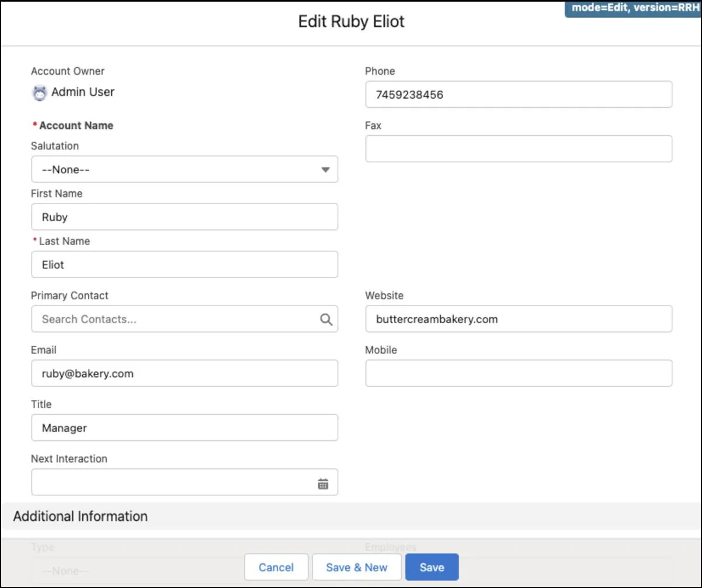The width and height of the screenshot is (702, 588).
Task: Click the Primary Contact label
Action: 69,296
